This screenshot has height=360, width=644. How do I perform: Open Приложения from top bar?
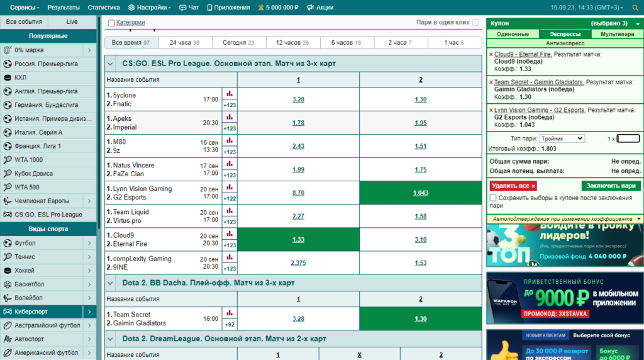point(228,8)
